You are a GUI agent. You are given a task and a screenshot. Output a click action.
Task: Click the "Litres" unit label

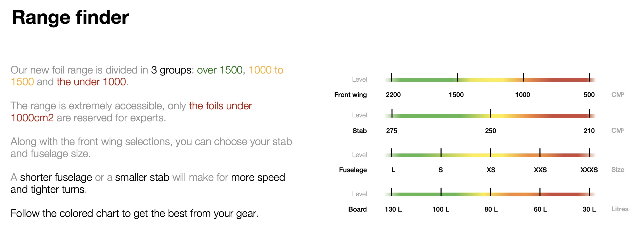click(x=620, y=209)
